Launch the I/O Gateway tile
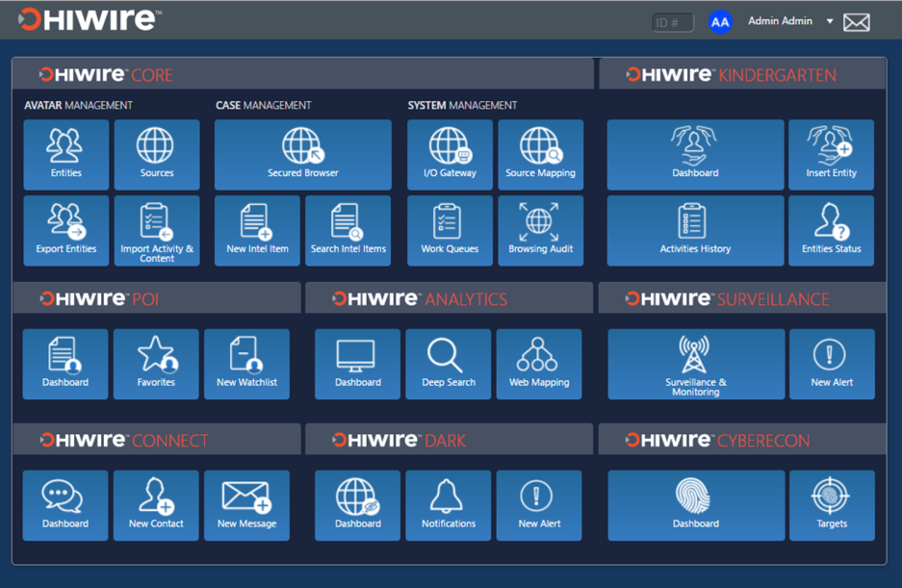Viewport: 902px width, 588px height. [x=450, y=154]
